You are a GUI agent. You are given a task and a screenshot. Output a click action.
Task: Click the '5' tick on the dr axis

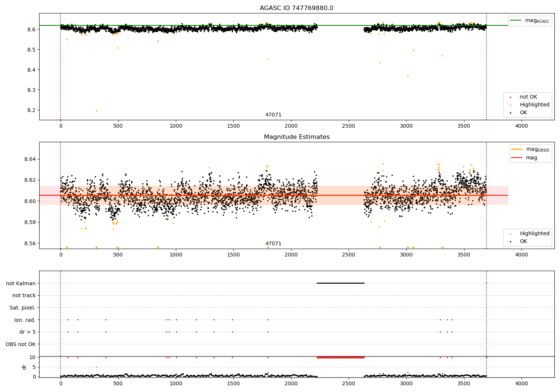click(34, 367)
